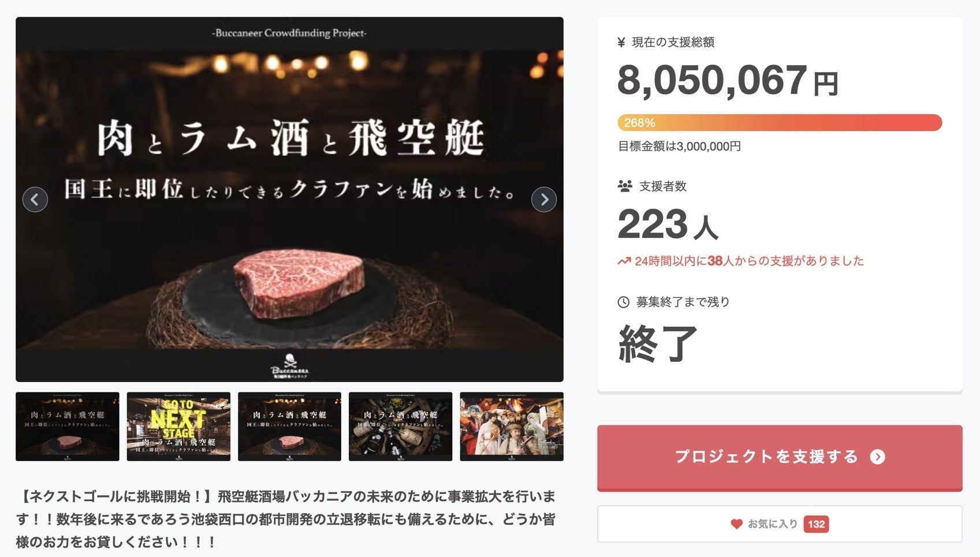Click the 268% funding progress bar

tap(780, 123)
